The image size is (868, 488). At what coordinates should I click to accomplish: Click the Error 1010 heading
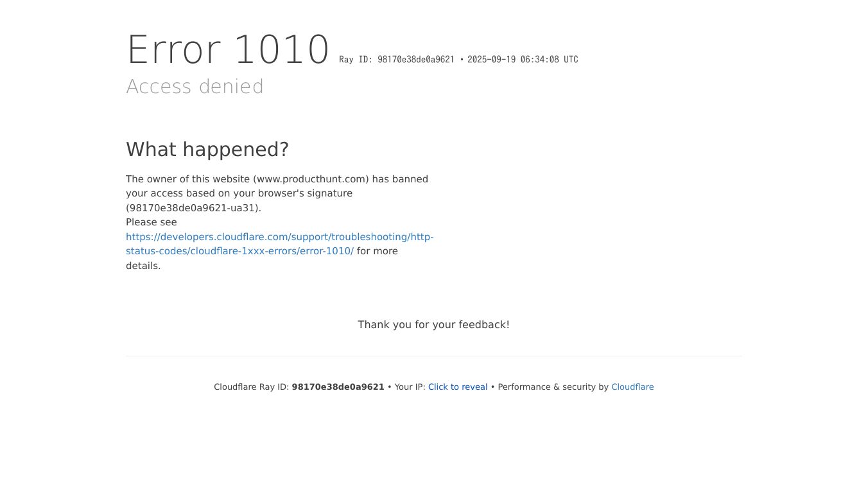pos(228,50)
